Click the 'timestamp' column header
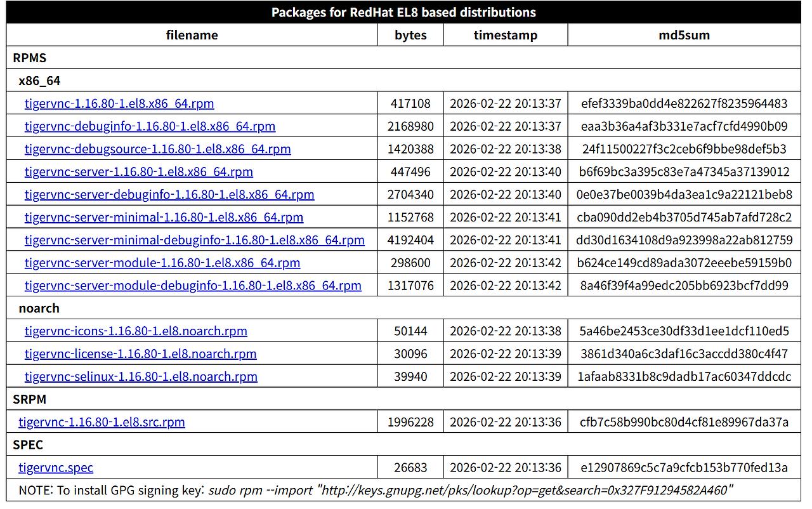The image size is (812, 509). pyautogui.click(x=506, y=36)
